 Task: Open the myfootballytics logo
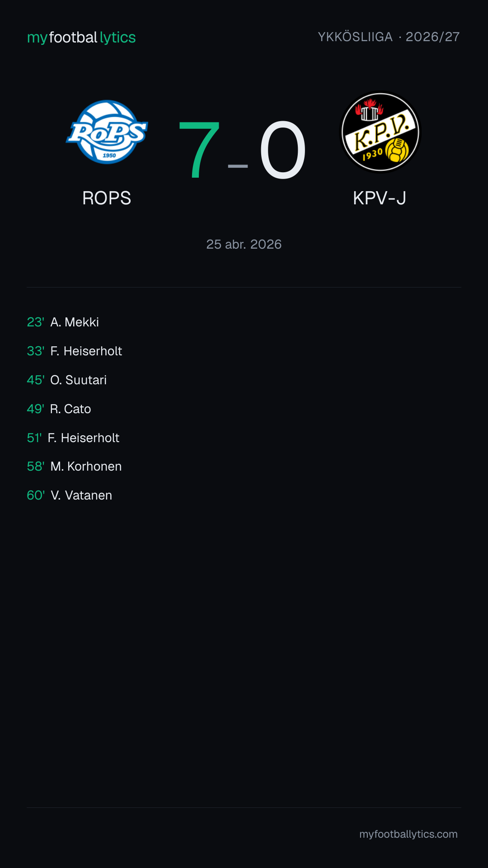pyautogui.click(x=81, y=37)
